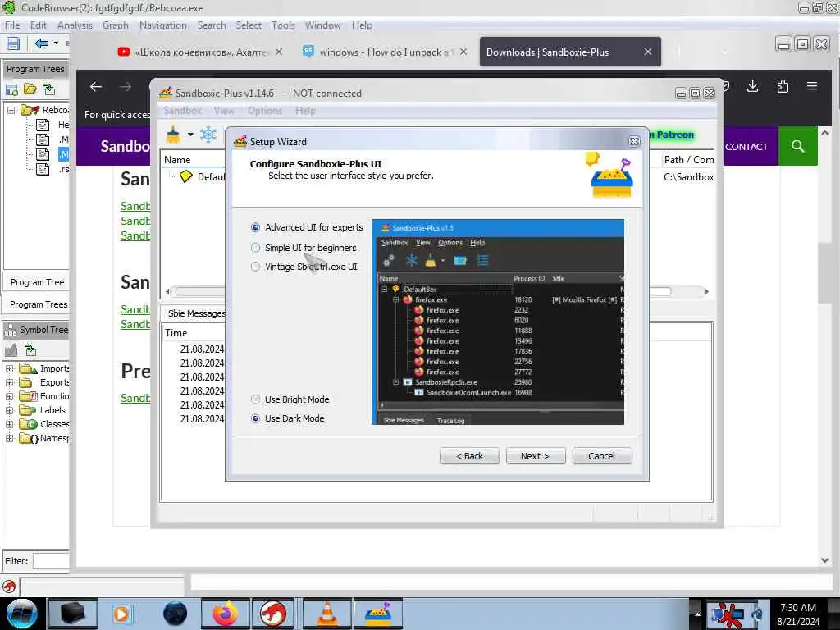Select Advanced UI for experts option
Viewport: 840px width, 630px height.
click(x=307, y=227)
